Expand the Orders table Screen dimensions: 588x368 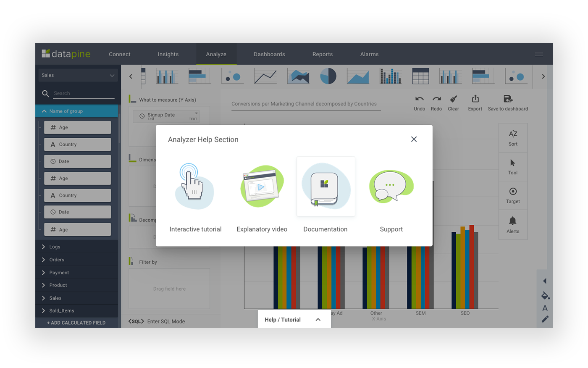[x=76, y=260]
